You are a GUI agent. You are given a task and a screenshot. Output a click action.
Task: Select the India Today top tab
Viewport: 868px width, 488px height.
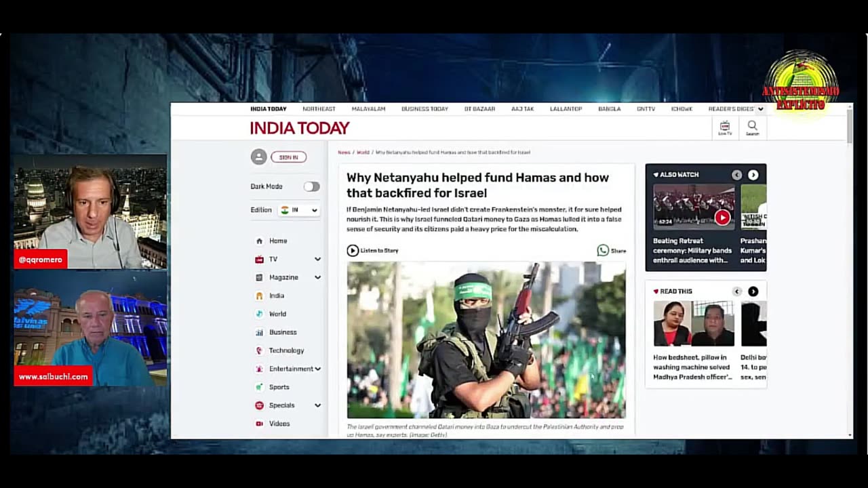tap(269, 109)
